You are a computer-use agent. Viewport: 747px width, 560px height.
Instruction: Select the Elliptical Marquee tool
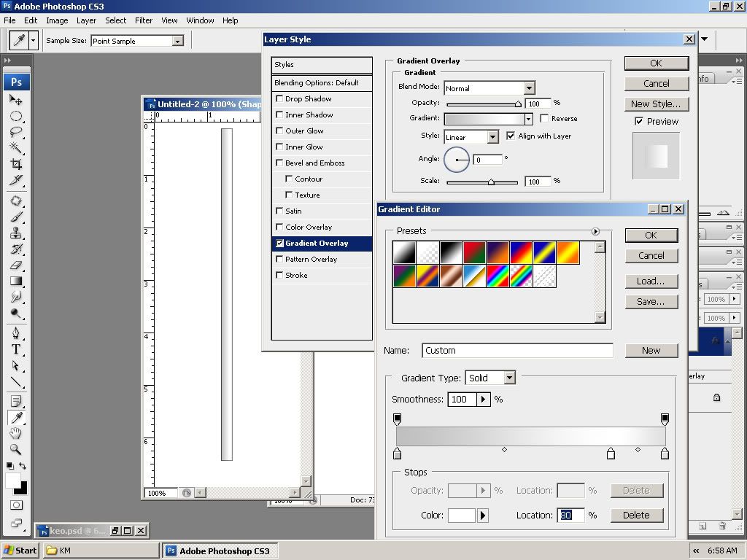click(16, 116)
